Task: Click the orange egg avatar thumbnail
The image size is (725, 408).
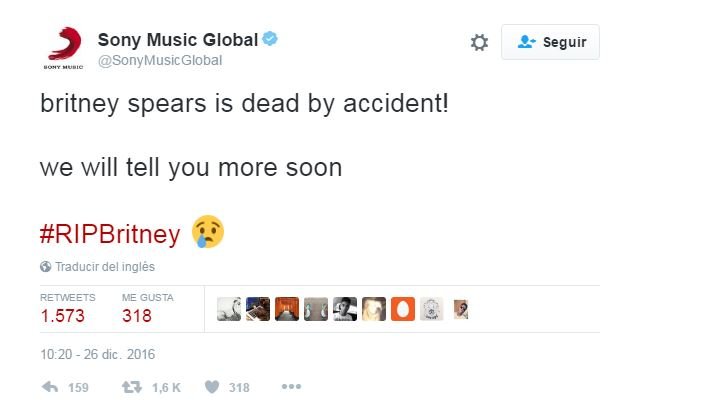Action: click(403, 309)
